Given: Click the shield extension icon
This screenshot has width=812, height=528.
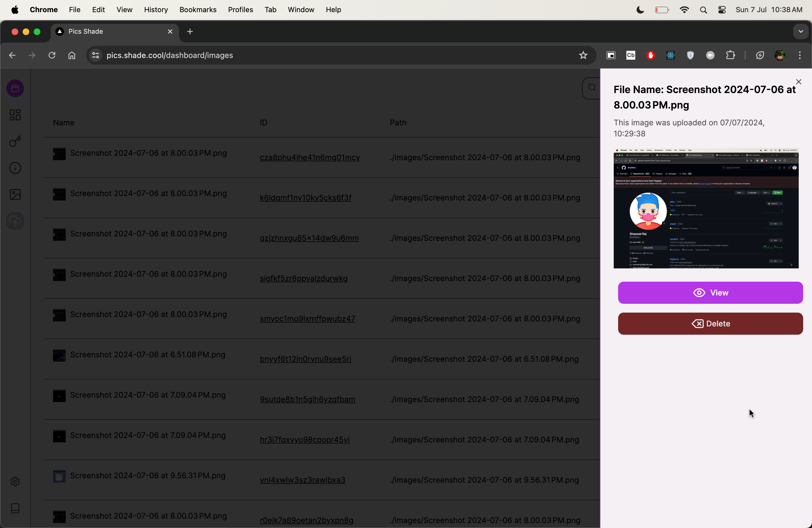Looking at the screenshot, I should pyautogui.click(x=690, y=55).
